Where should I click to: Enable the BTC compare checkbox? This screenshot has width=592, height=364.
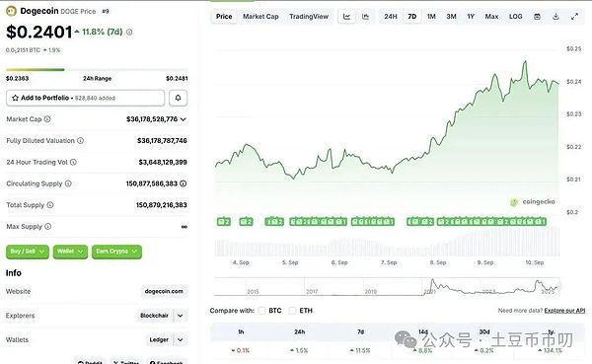(261, 311)
